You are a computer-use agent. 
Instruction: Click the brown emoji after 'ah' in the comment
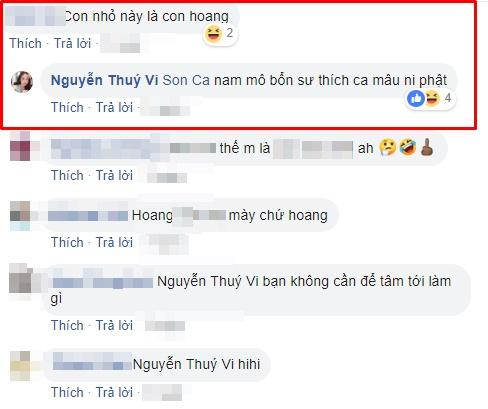click(427, 148)
